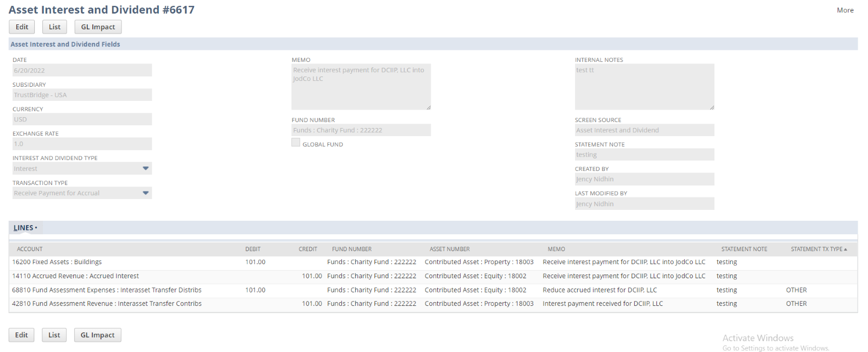Toggle the Global Fund checkbox
The width and height of the screenshot is (868, 352).
(x=296, y=143)
